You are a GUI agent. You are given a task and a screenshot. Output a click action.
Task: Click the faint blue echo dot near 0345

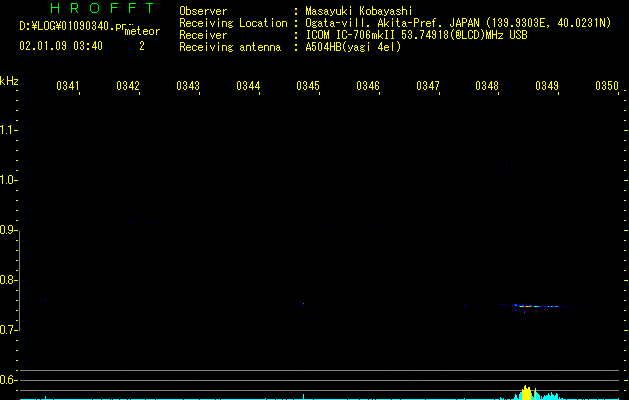303,304
